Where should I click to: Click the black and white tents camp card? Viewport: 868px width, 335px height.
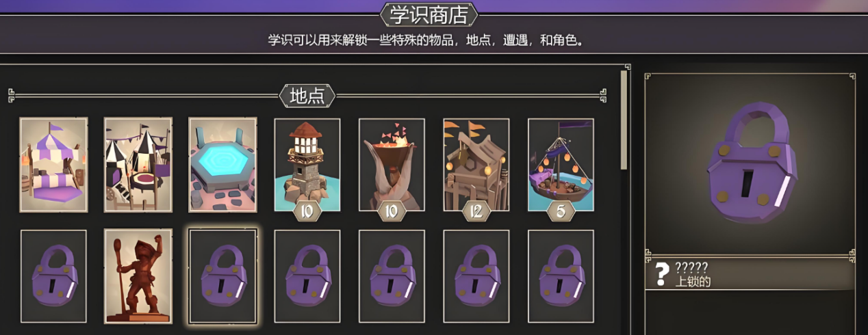pyautogui.click(x=138, y=165)
